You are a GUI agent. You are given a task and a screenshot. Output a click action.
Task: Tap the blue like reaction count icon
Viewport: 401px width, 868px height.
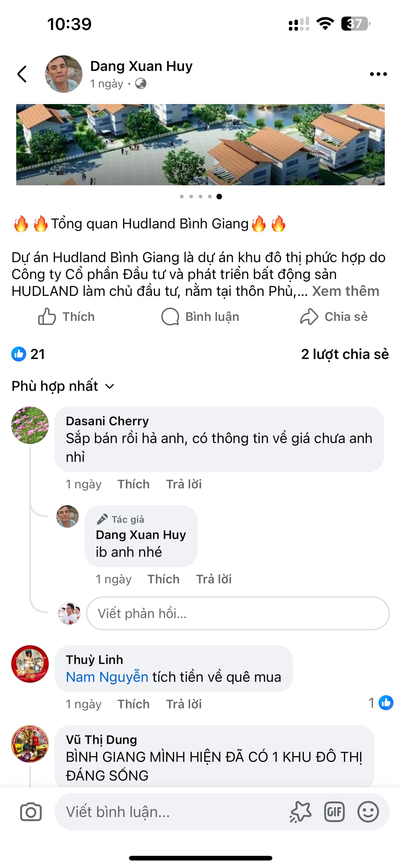pos(19,354)
